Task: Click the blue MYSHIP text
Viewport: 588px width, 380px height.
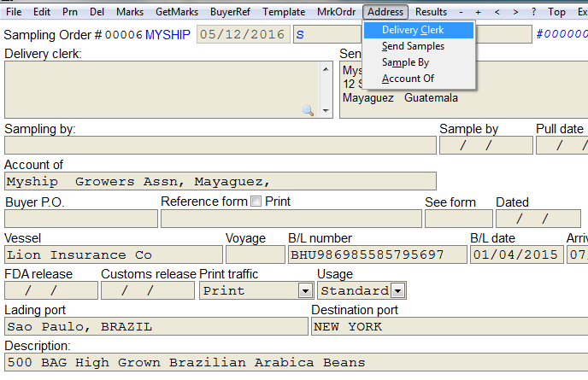Action: point(168,35)
